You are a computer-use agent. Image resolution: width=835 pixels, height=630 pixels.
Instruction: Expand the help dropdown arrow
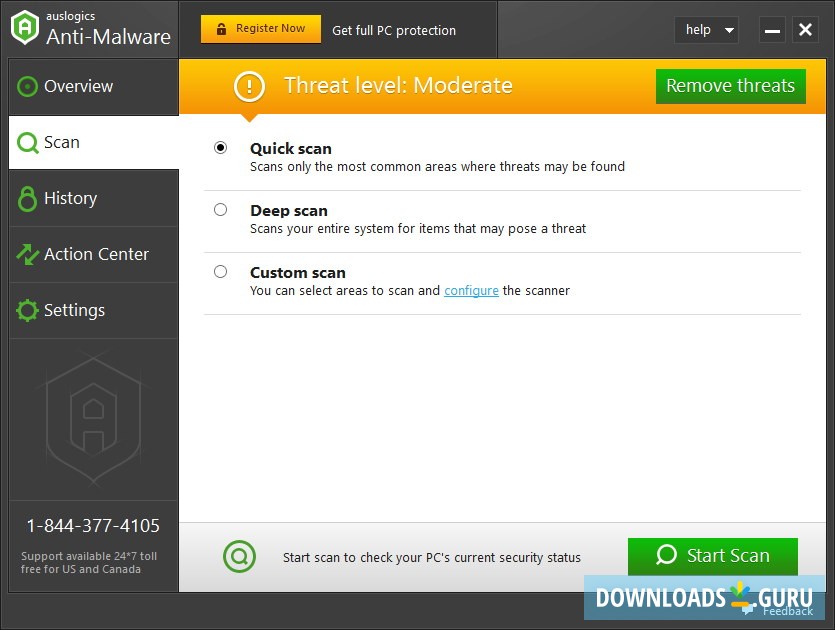tap(730, 30)
